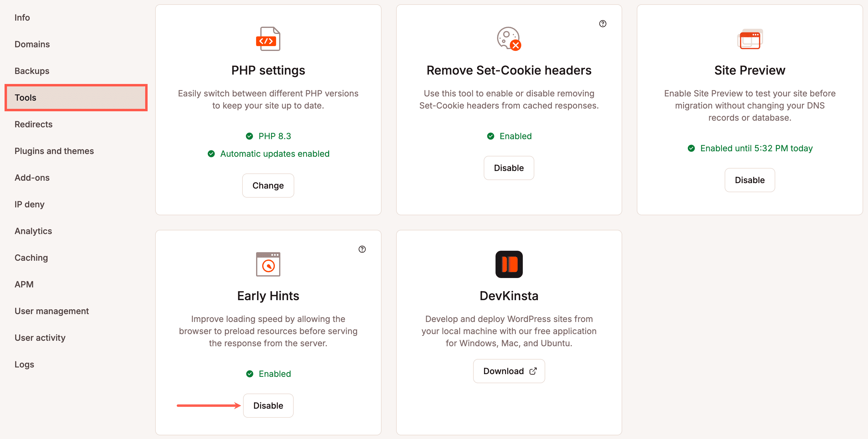Open the Plugins and themes section

coord(54,151)
